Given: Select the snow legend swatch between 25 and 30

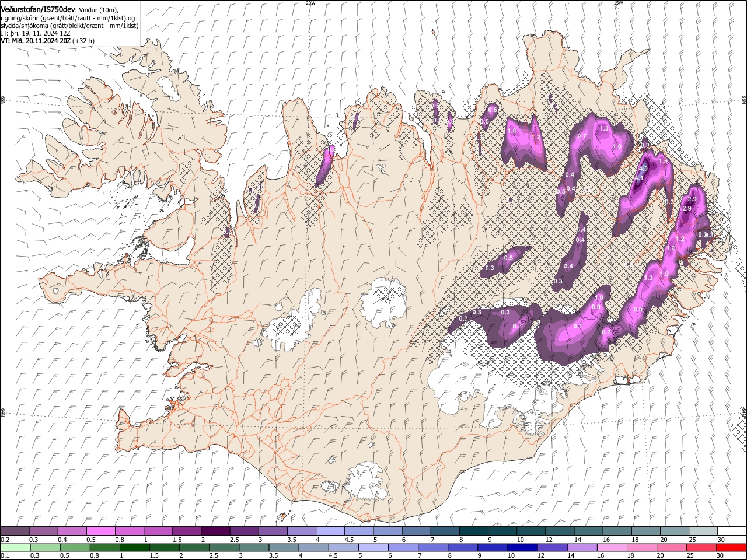Looking at the screenshot, I should (704, 531).
